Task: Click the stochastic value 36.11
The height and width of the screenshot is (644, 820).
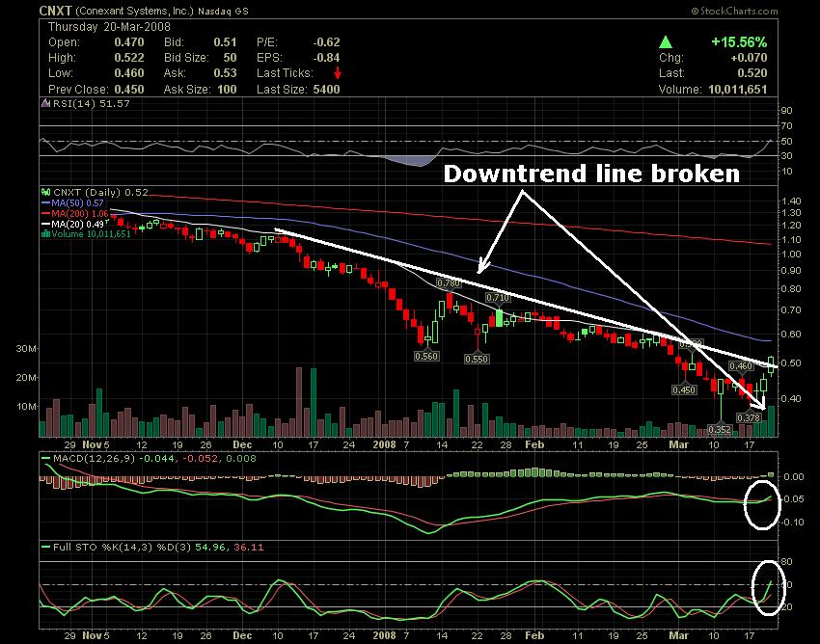Action: pyautogui.click(x=248, y=548)
